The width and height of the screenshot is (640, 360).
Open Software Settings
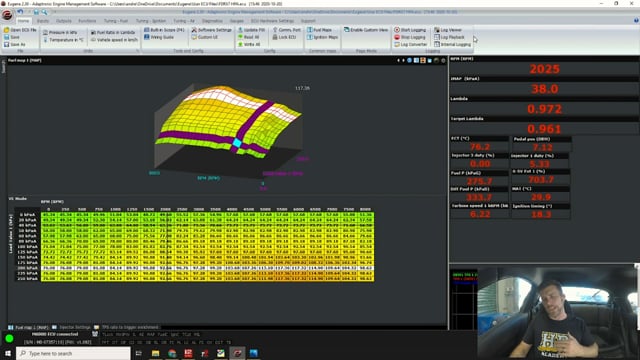[x=211, y=30]
